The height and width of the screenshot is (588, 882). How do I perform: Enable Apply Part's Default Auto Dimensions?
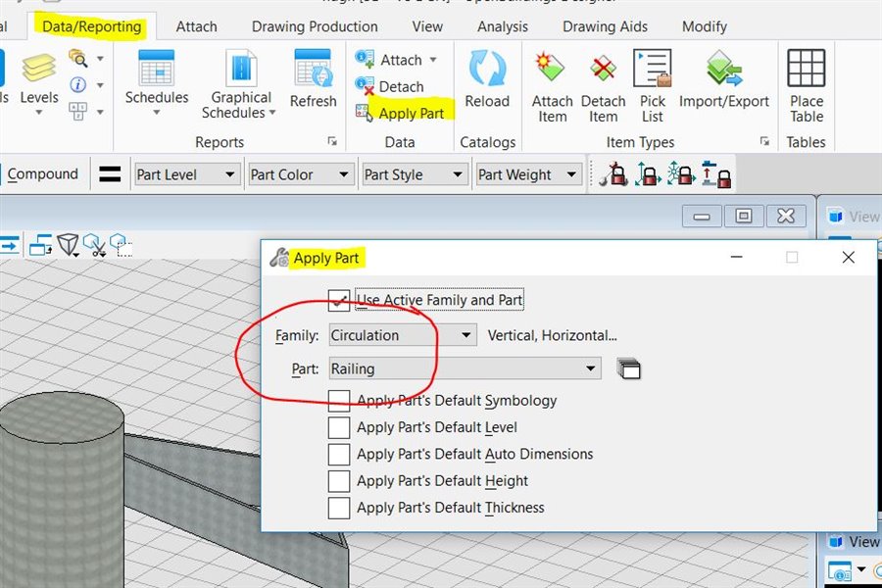pos(339,454)
